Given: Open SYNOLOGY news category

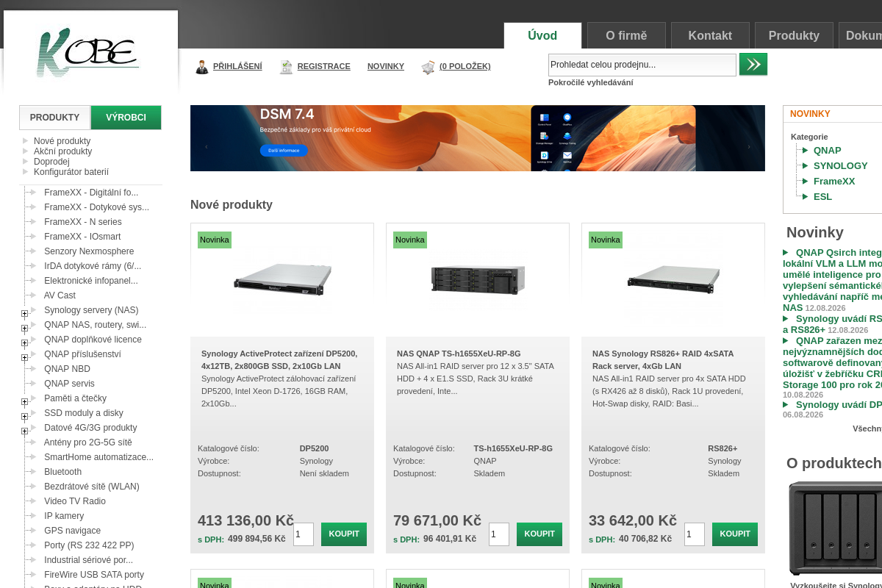Looking at the screenshot, I should 840,166.
